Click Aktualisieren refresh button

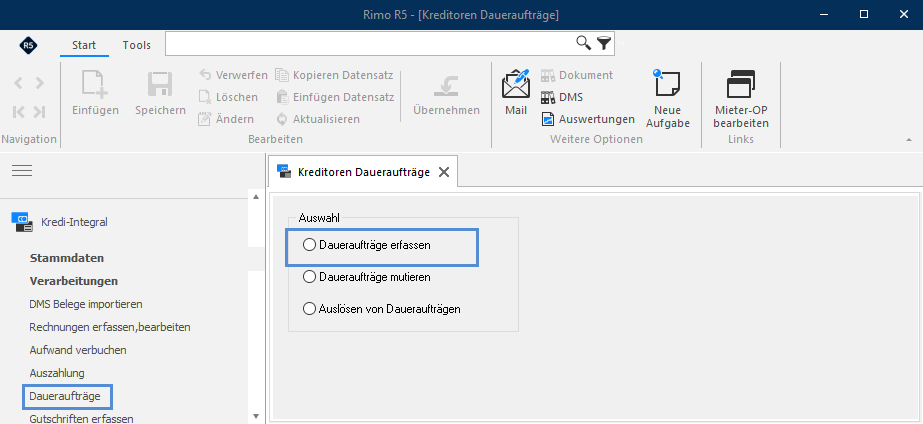(318, 119)
